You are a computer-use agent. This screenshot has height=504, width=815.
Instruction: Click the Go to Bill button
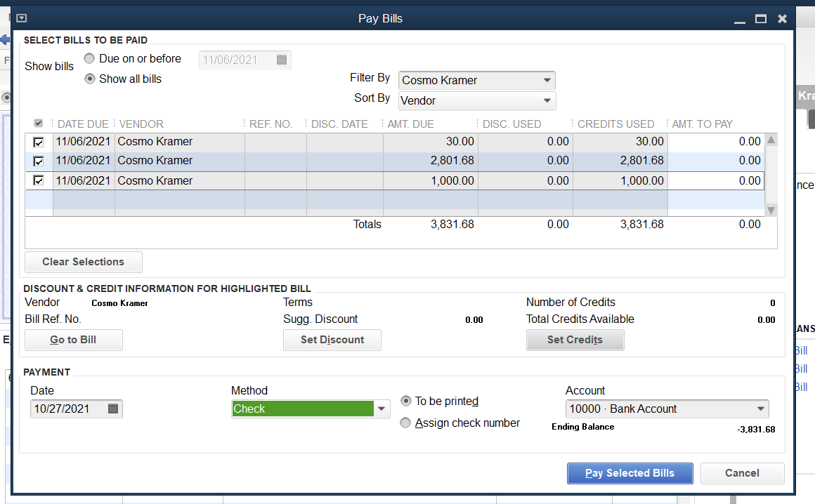(74, 340)
